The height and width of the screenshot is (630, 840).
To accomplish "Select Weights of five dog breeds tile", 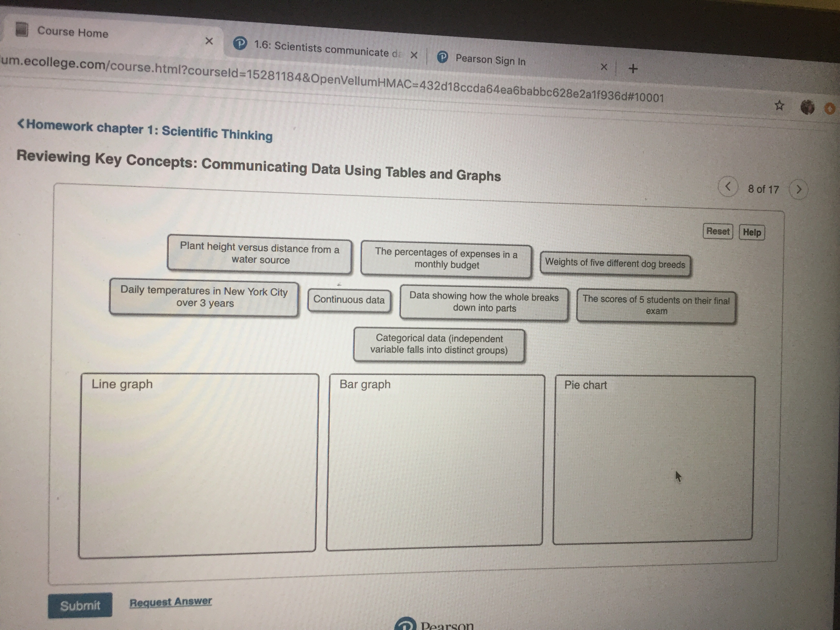I will click(615, 264).
